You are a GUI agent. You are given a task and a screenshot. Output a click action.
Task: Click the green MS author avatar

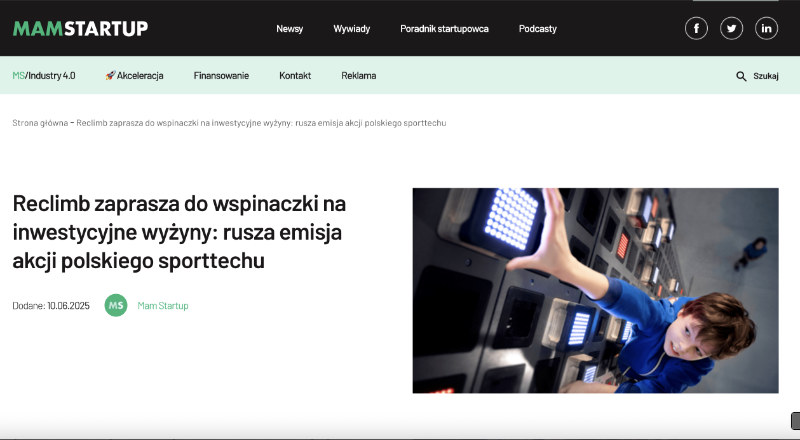click(x=116, y=305)
